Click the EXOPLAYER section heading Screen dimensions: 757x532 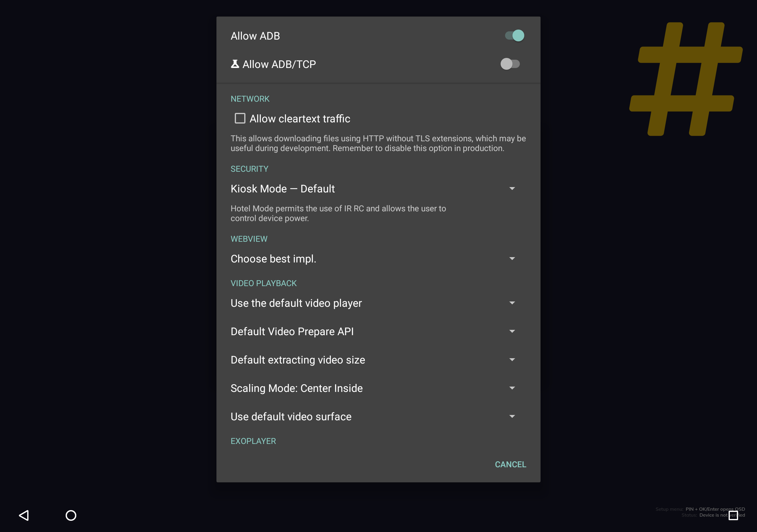[x=253, y=441]
